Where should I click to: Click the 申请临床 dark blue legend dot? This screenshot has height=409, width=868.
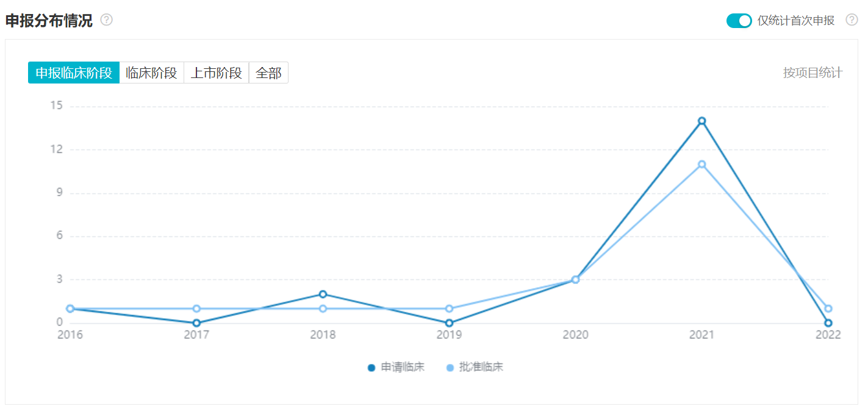[x=371, y=368]
